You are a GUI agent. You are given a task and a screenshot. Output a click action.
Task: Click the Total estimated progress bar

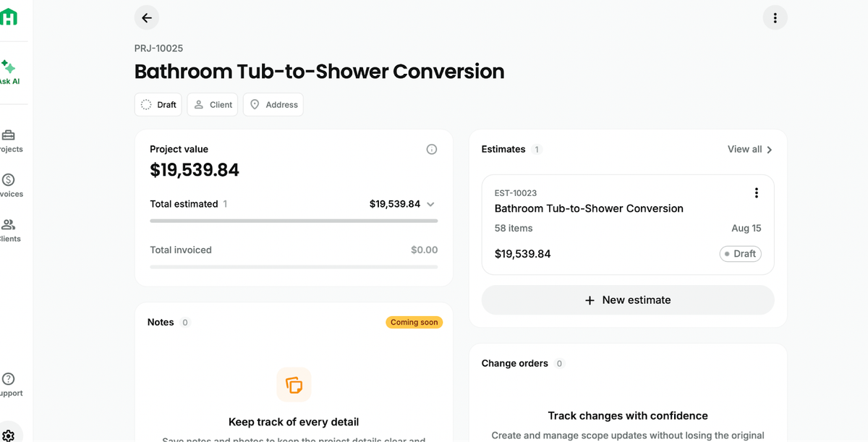point(294,221)
